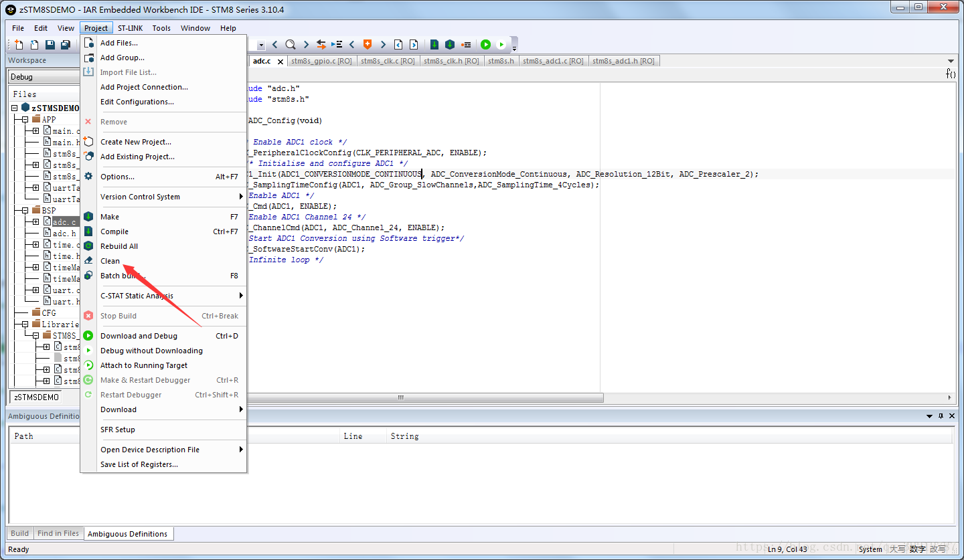Screen dimensions: 964x560
Task: Collapse the BSP folder in workspace tree
Action: 25,210
